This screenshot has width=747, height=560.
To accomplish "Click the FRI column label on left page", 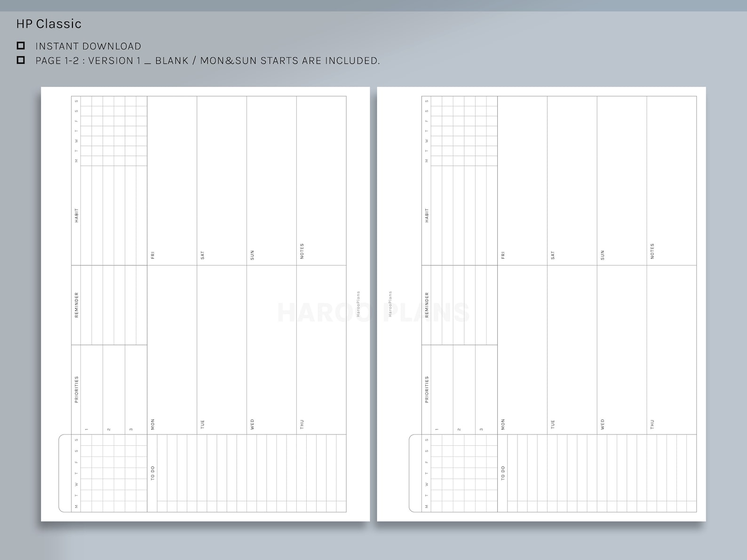I will coord(152,255).
